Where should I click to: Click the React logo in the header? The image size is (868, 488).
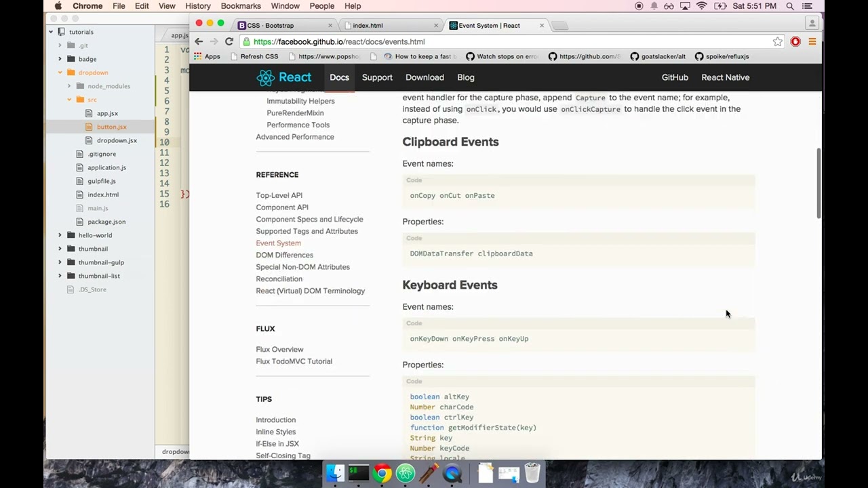click(x=284, y=77)
